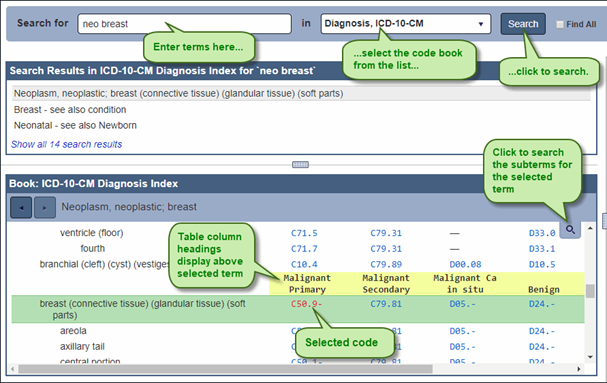
Task: Open code D05.- in axillary tail row
Action: [x=462, y=347]
